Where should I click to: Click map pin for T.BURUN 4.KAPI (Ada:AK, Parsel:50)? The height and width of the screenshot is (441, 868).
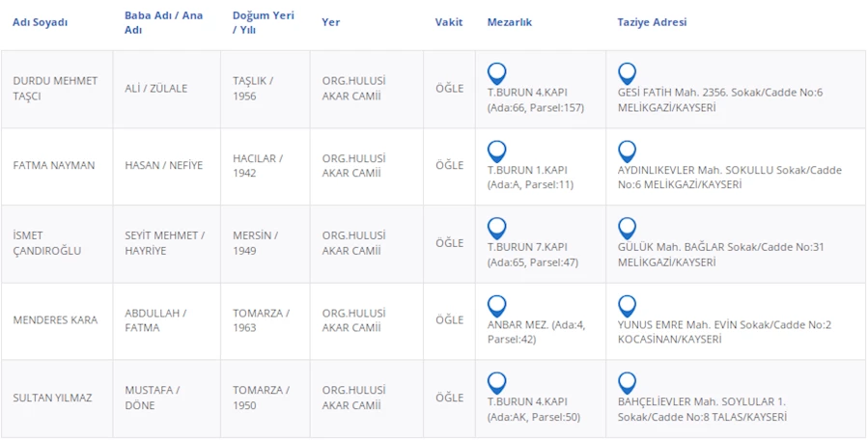pyautogui.click(x=497, y=382)
